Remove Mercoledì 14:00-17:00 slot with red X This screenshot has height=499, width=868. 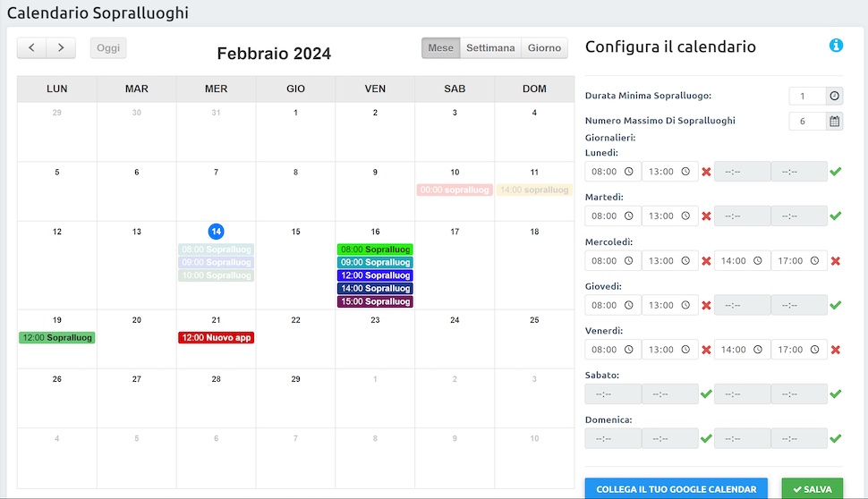(836, 260)
